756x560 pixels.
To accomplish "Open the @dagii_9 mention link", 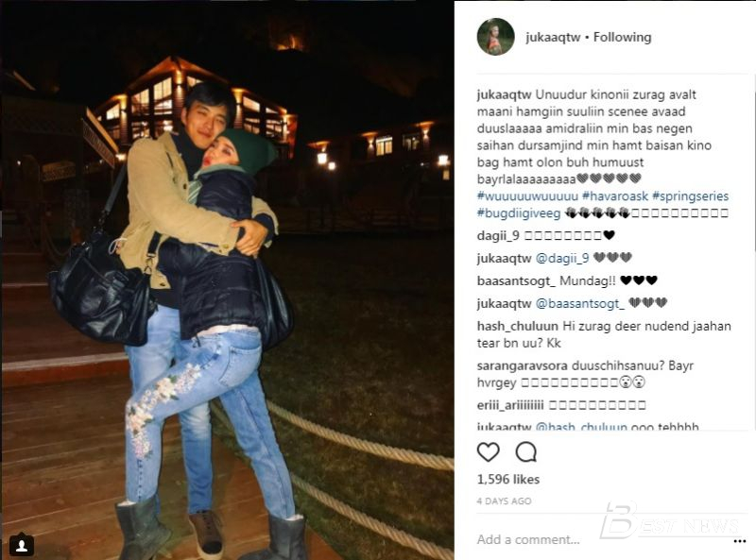I will (562, 259).
